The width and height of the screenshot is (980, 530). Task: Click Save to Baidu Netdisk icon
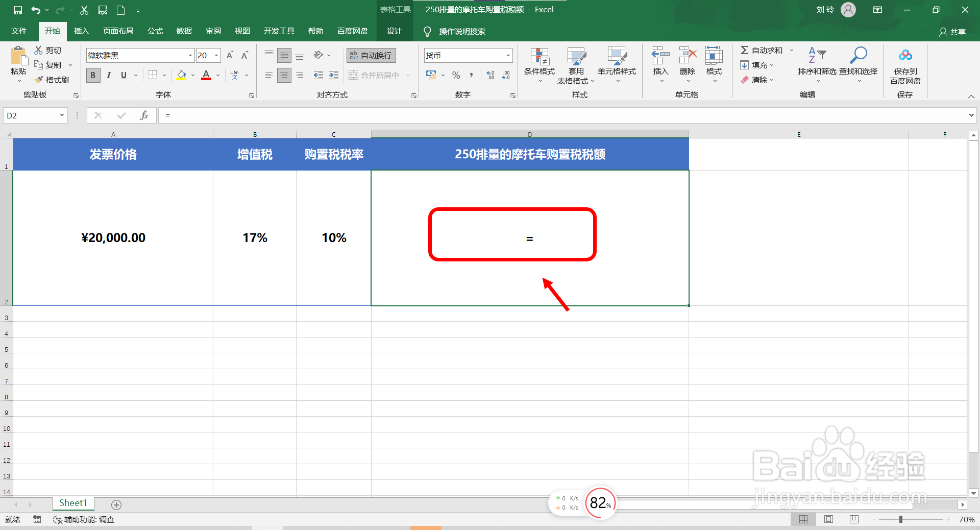point(905,55)
